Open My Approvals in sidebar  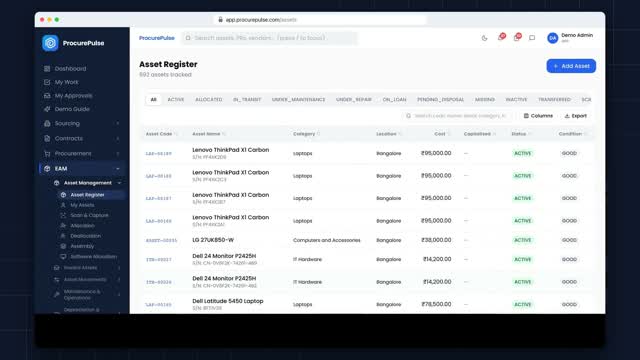click(73, 96)
